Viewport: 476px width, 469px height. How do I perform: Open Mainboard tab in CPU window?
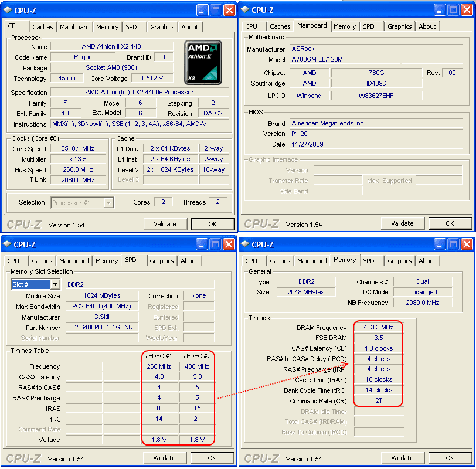(x=74, y=27)
